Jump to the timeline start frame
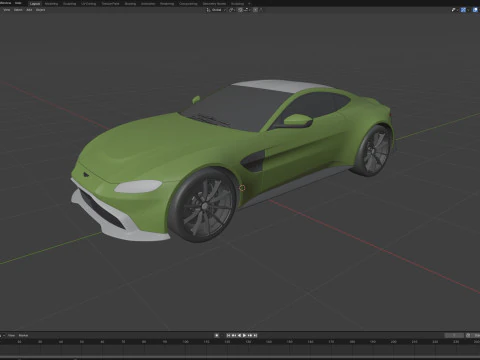 [228, 335]
